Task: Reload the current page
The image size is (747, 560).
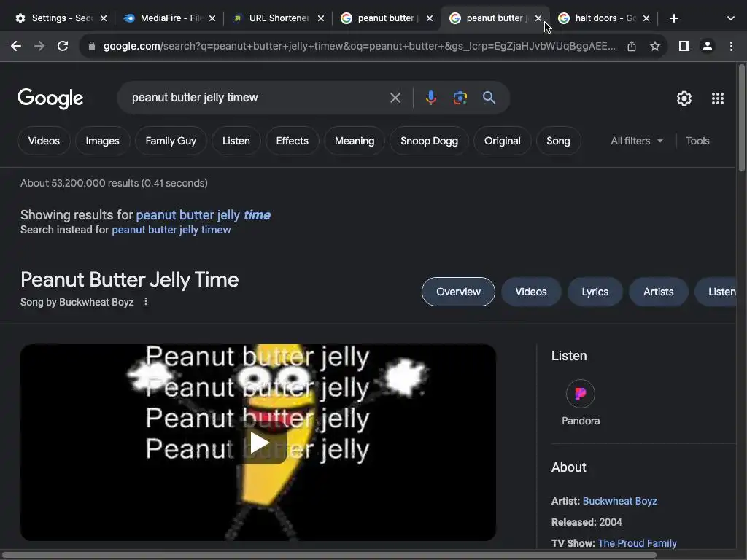Action: point(63,46)
